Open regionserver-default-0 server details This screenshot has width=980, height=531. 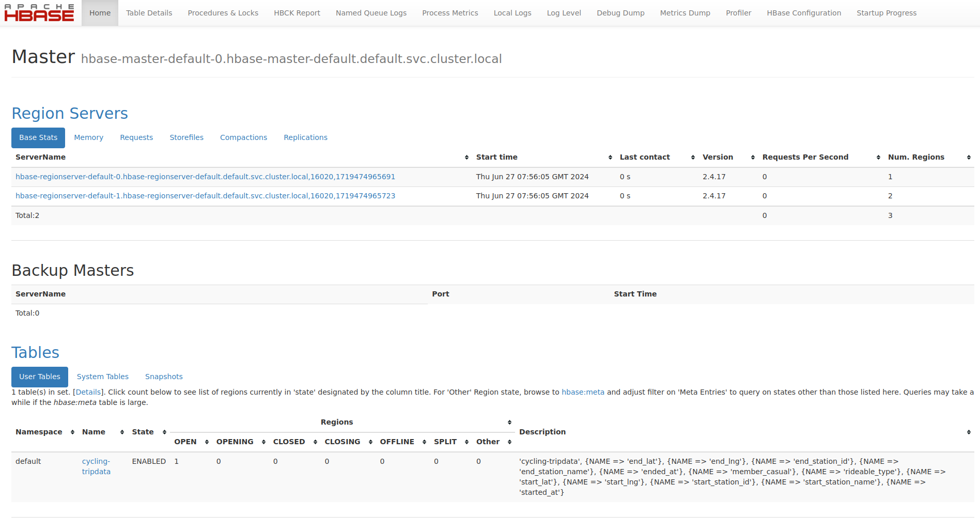pos(205,176)
